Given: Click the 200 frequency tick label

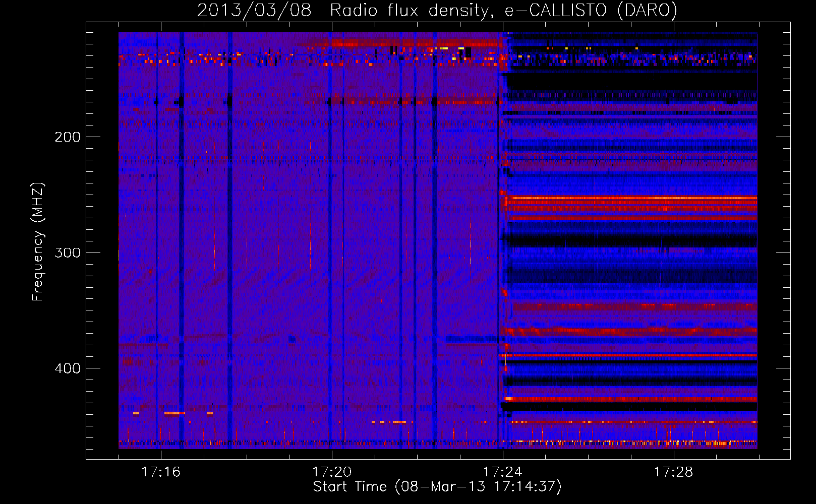Looking at the screenshot, I should (68, 137).
